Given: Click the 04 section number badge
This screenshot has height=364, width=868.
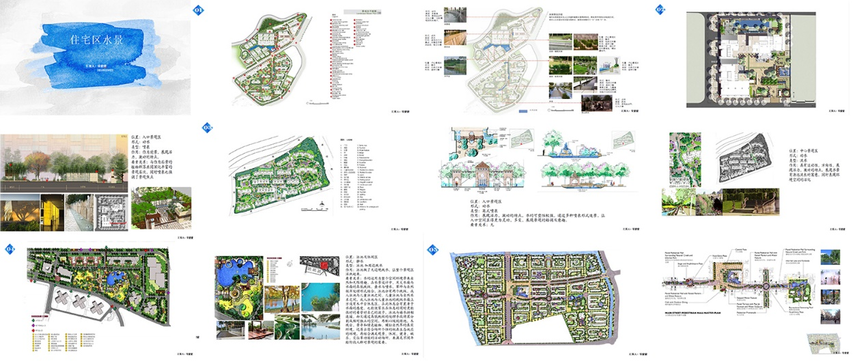Looking at the screenshot, I should [x=10, y=249].
